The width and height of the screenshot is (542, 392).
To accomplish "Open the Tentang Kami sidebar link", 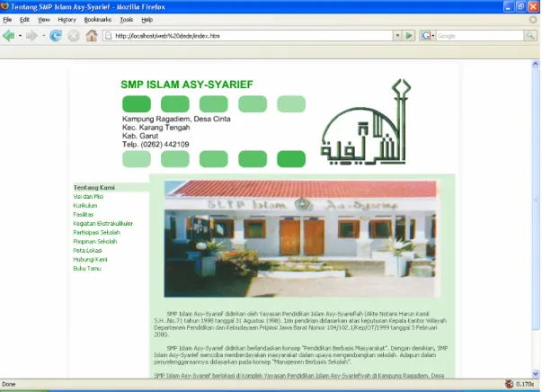I will (94, 187).
